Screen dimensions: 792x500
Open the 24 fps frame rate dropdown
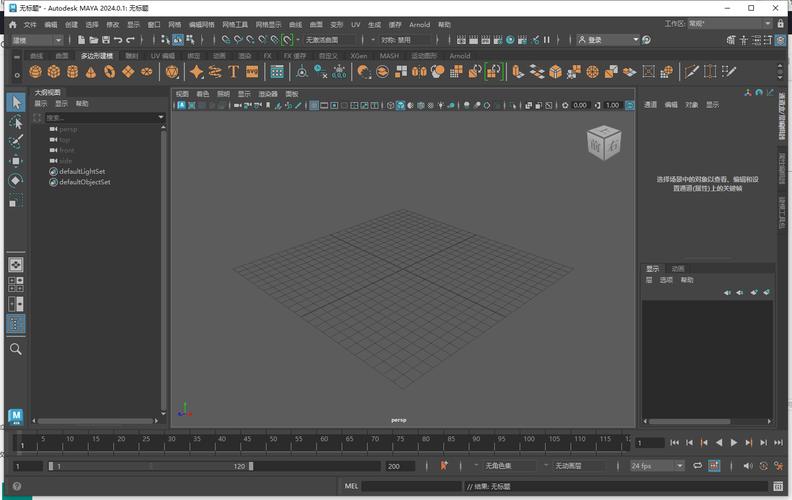click(x=657, y=466)
